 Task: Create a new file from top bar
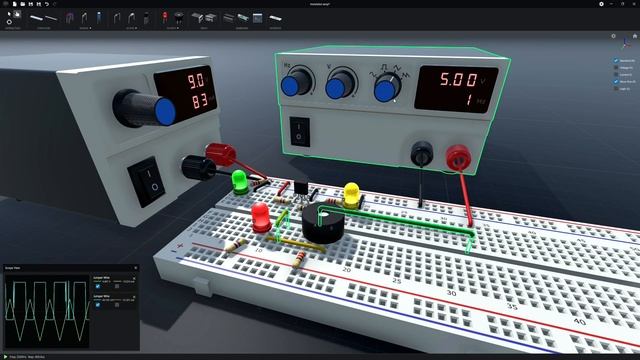15,4
